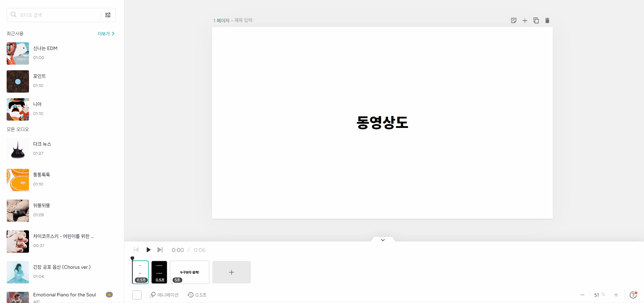
Task: Open the help icon at bottom right
Action: point(633,295)
